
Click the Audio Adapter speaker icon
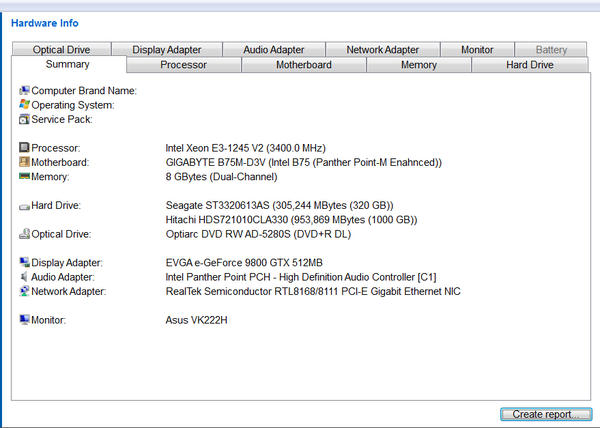pos(24,277)
